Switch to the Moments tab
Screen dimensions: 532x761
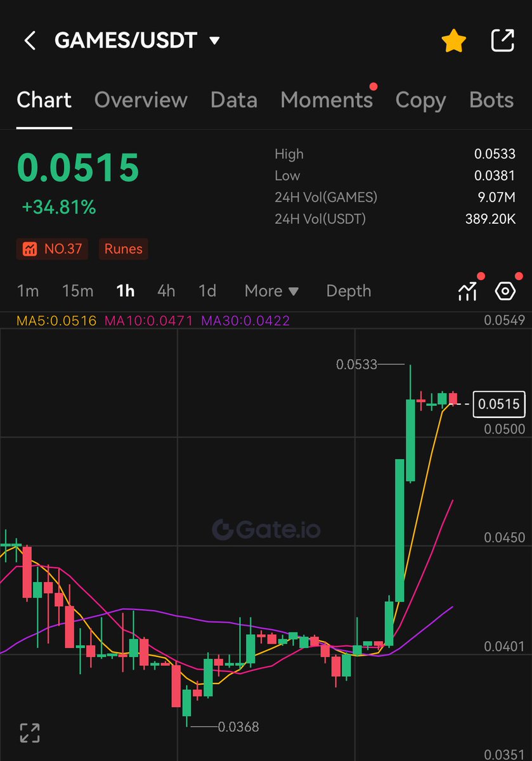click(x=327, y=100)
